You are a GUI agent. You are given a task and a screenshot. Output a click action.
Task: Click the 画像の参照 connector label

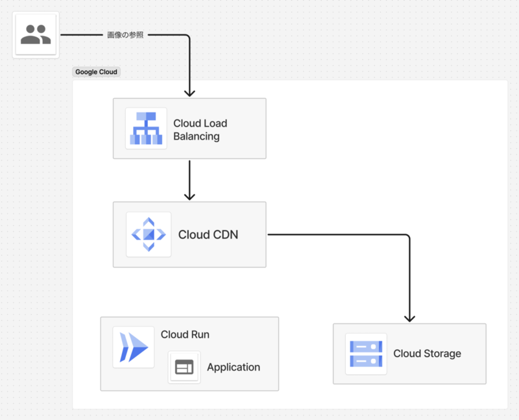click(125, 35)
